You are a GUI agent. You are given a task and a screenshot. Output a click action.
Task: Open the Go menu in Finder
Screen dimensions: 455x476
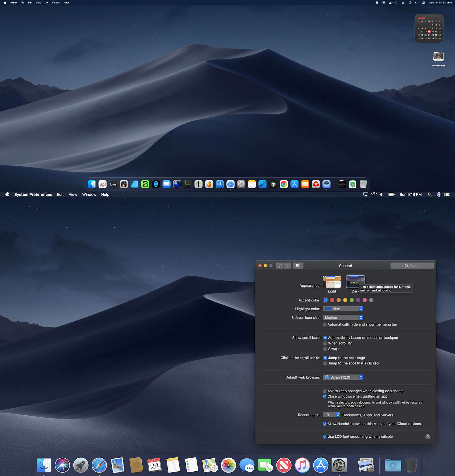point(46,3)
